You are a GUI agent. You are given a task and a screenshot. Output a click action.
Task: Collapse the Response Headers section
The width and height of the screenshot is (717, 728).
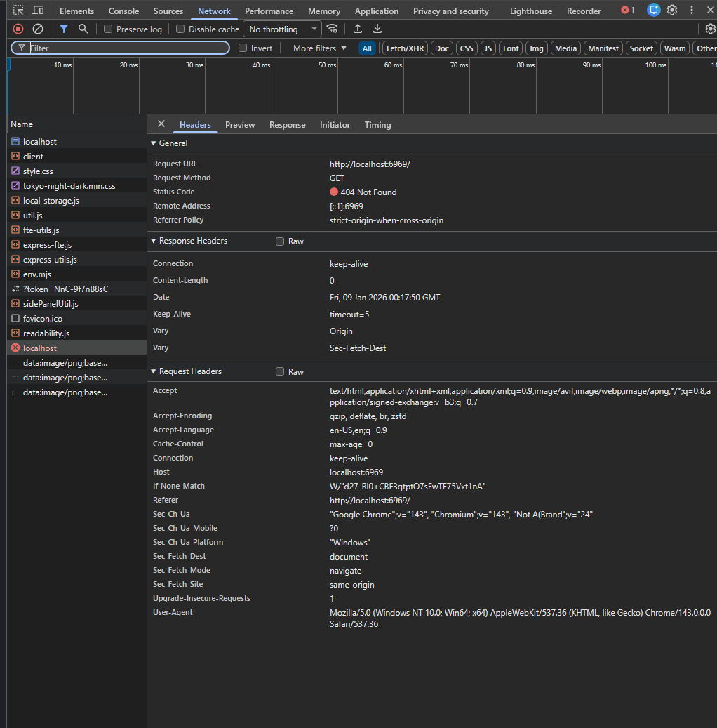click(x=189, y=241)
